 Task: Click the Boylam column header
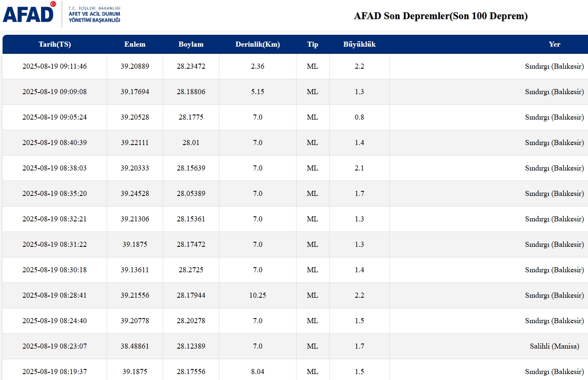click(x=191, y=44)
